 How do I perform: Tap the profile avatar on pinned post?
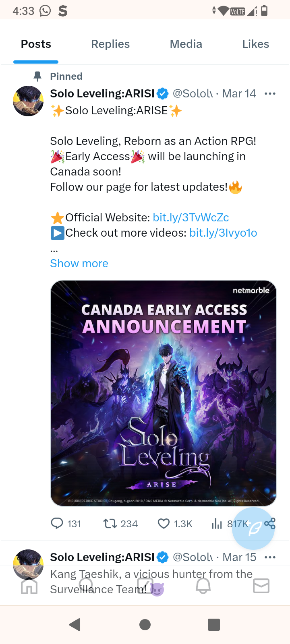click(x=28, y=101)
